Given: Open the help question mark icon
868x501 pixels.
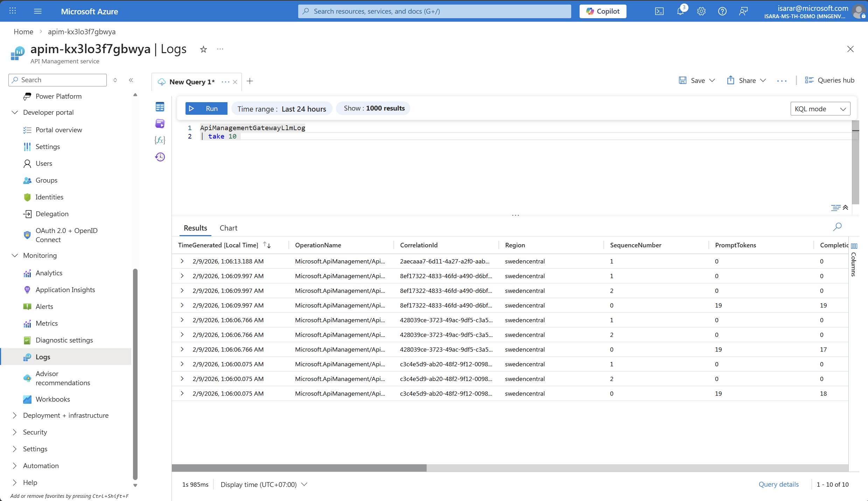Looking at the screenshot, I should pyautogui.click(x=722, y=11).
